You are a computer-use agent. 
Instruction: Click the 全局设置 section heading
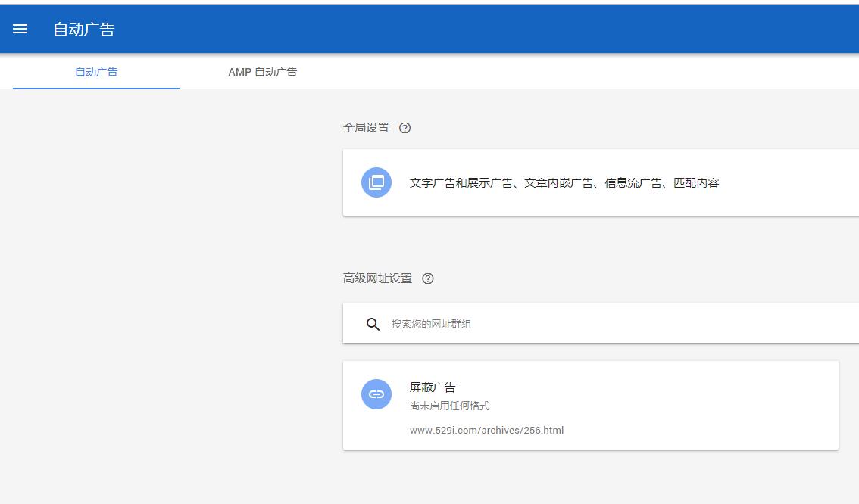pyautogui.click(x=366, y=128)
